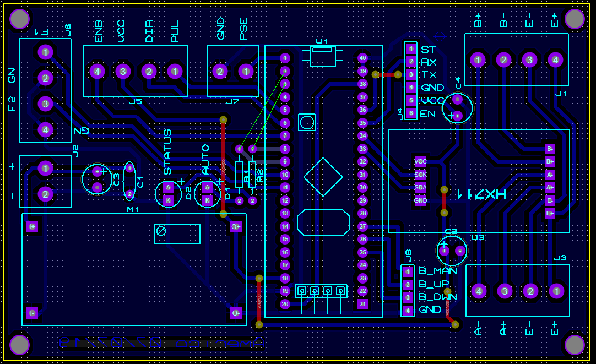Click the red jumper trace beside header J4

click(387, 75)
